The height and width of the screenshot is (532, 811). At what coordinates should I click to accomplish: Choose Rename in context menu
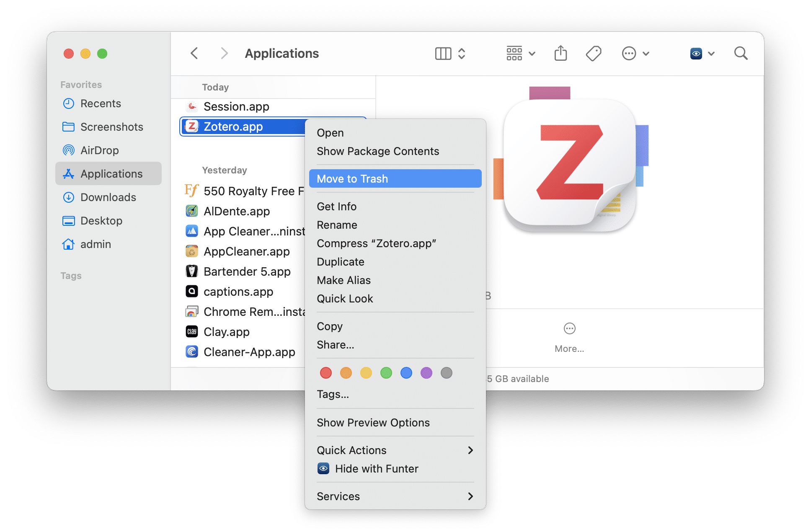pyautogui.click(x=395, y=225)
